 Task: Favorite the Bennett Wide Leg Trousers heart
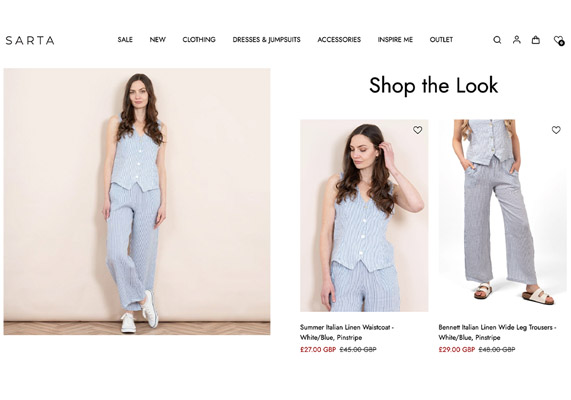(x=556, y=130)
